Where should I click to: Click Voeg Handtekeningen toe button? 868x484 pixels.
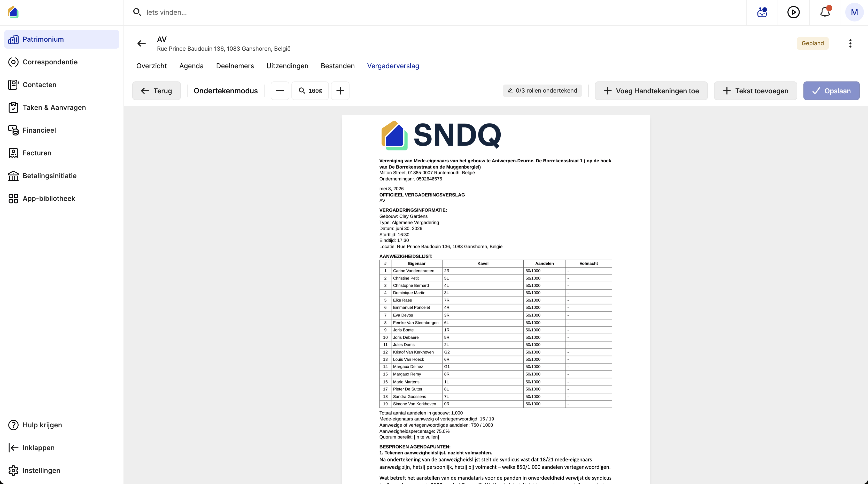[x=651, y=91]
